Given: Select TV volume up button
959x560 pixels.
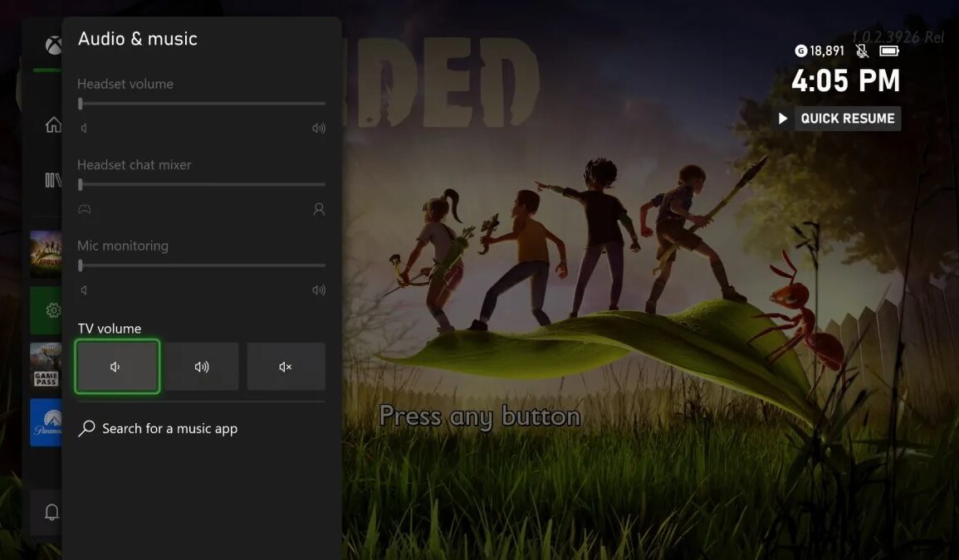Looking at the screenshot, I should tap(201, 366).
